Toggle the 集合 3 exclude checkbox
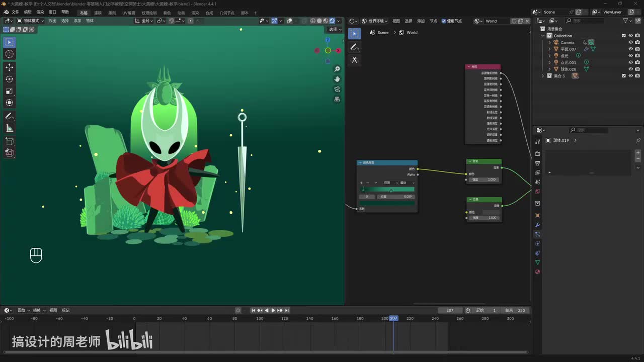644x362 pixels. (624, 76)
